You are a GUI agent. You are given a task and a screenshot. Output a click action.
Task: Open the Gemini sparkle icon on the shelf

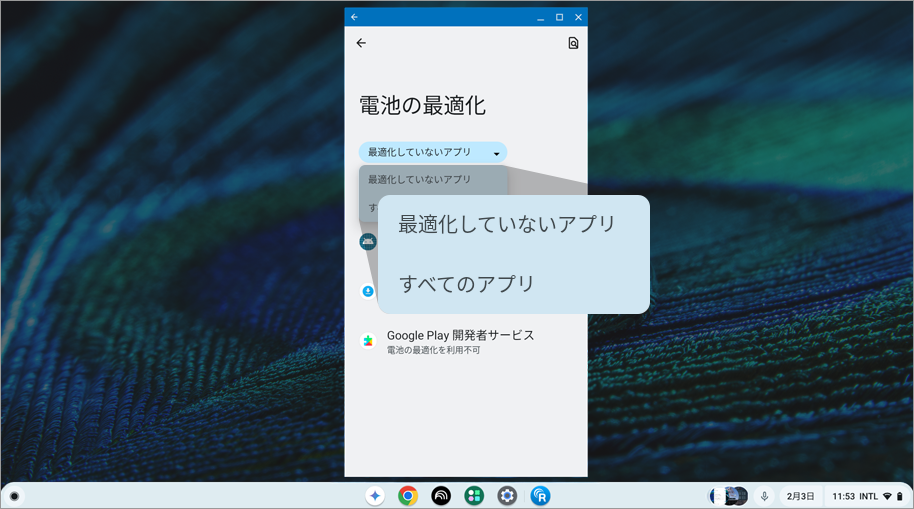[x=375, y=496]
